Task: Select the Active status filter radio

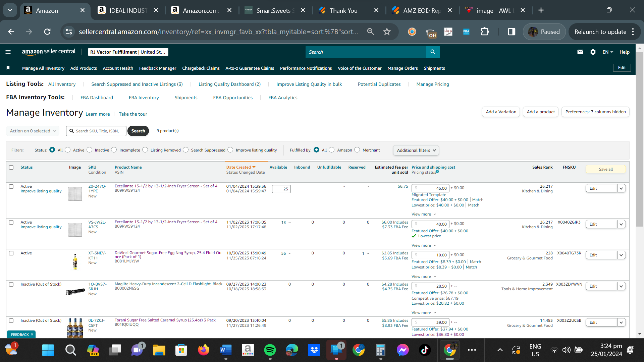Action: [68, 150]
